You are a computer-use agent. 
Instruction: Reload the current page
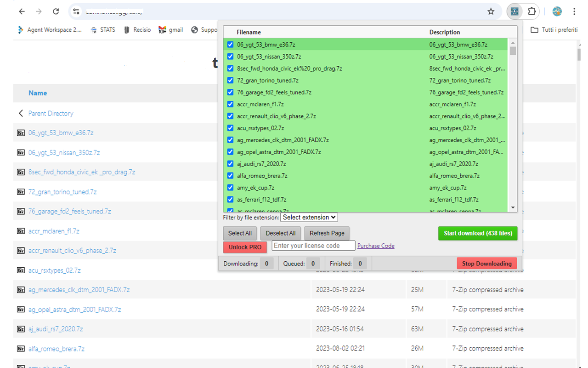(x=56, y=11)
